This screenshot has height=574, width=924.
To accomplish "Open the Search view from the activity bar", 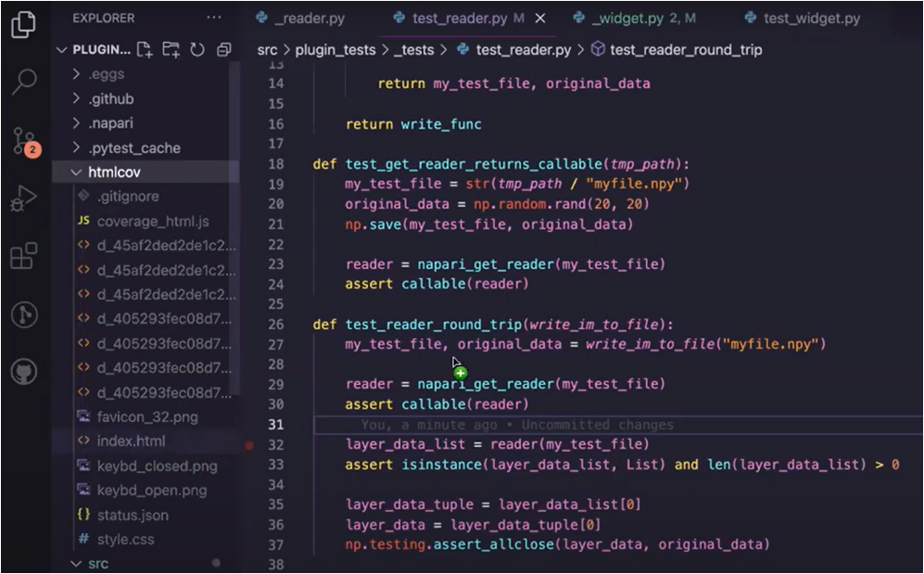I will point(23,82).
